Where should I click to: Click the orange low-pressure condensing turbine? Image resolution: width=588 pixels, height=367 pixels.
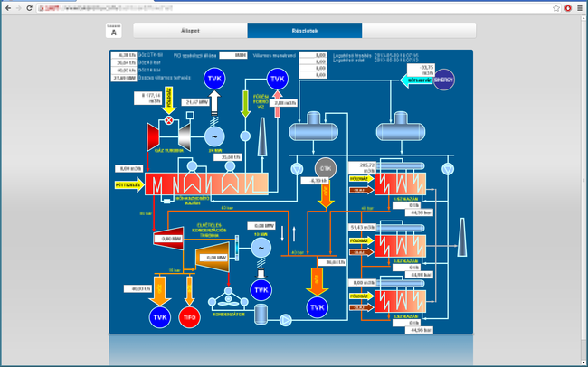tap(213, 257)
